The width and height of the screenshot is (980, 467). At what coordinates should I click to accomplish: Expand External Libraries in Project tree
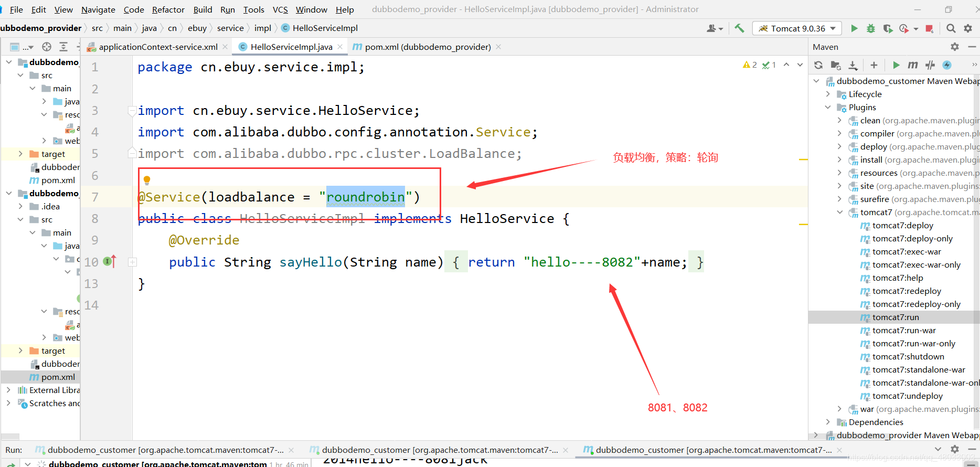tap(8, 390)
